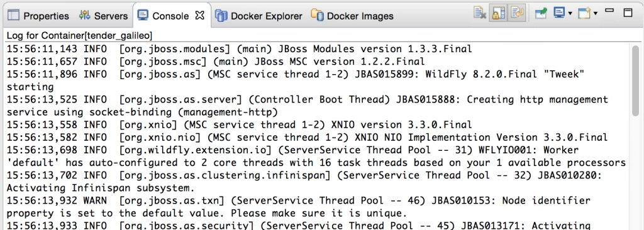The width and height of the screenshot is (644, 230).
Task: Pin the current console
Action: pyautogui.click(x=541, y=14)
